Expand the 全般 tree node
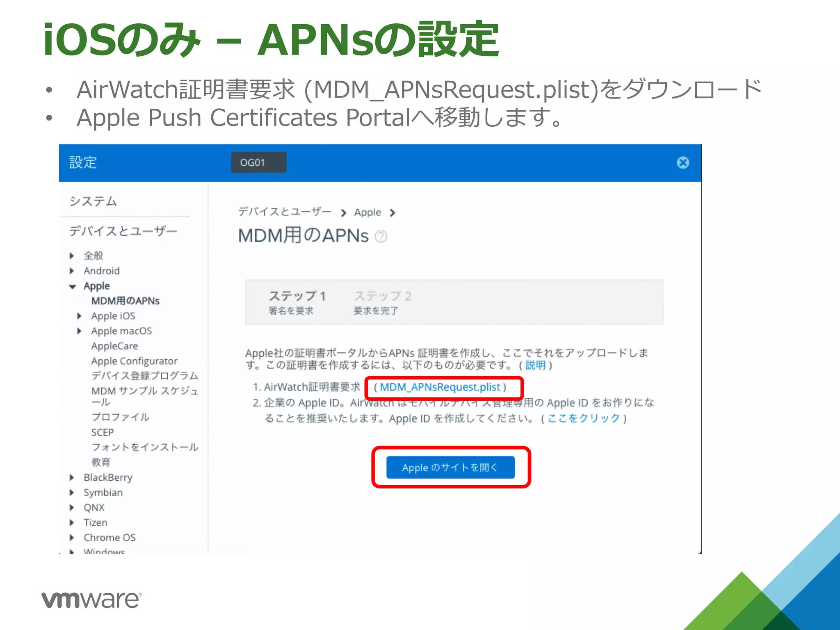840x630 pixels. click(x=72, y=256)
